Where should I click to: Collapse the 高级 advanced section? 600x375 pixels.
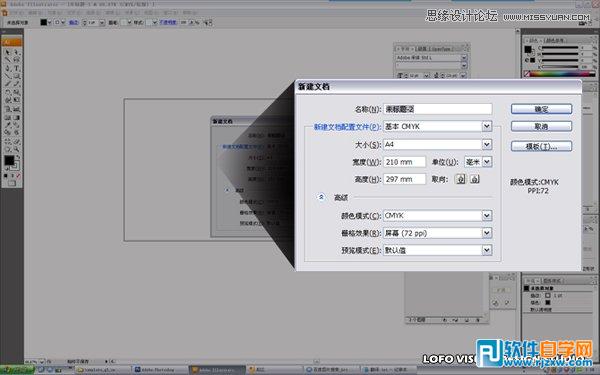(321, 197)
